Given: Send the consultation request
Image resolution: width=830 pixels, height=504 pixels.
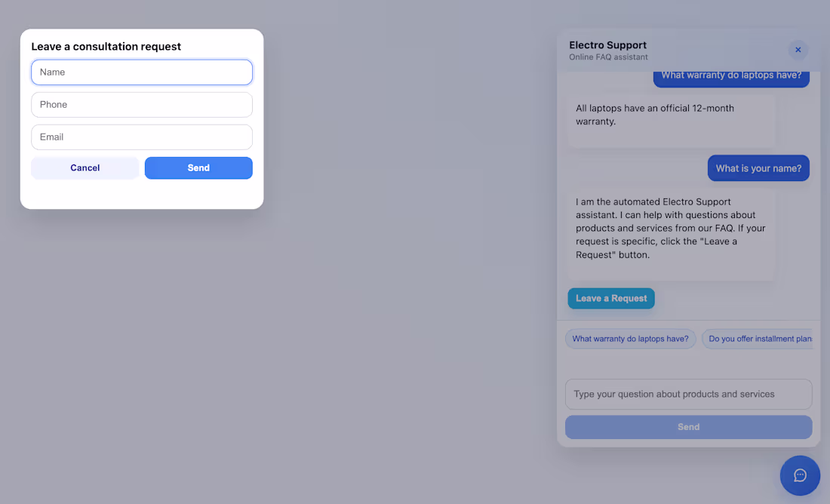Looking at the screenshot, I should [x=198, y=167].
